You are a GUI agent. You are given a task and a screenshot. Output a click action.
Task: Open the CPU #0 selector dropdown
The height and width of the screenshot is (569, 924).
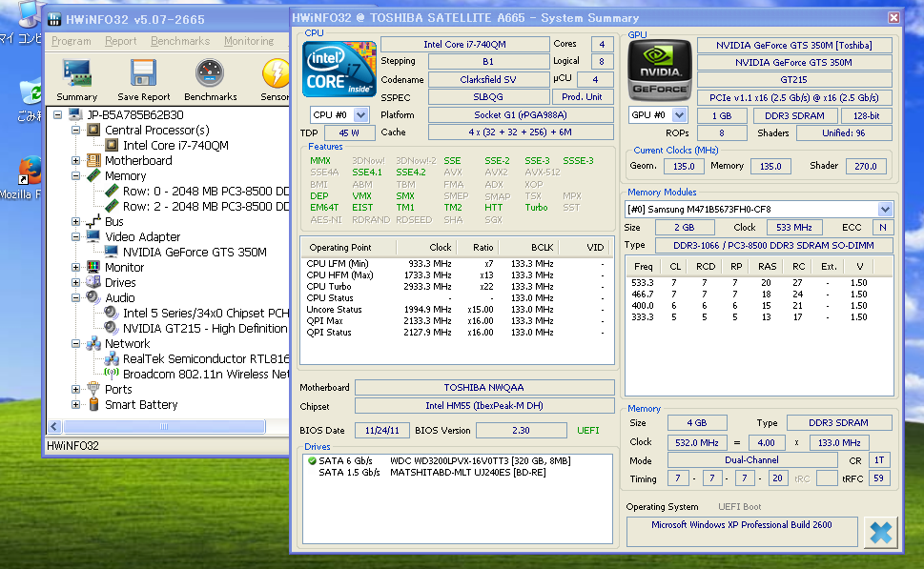click(360, 115)
